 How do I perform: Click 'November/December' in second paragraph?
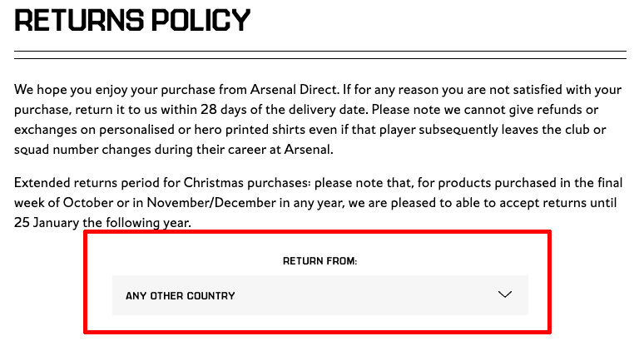(x=211, y=203)
